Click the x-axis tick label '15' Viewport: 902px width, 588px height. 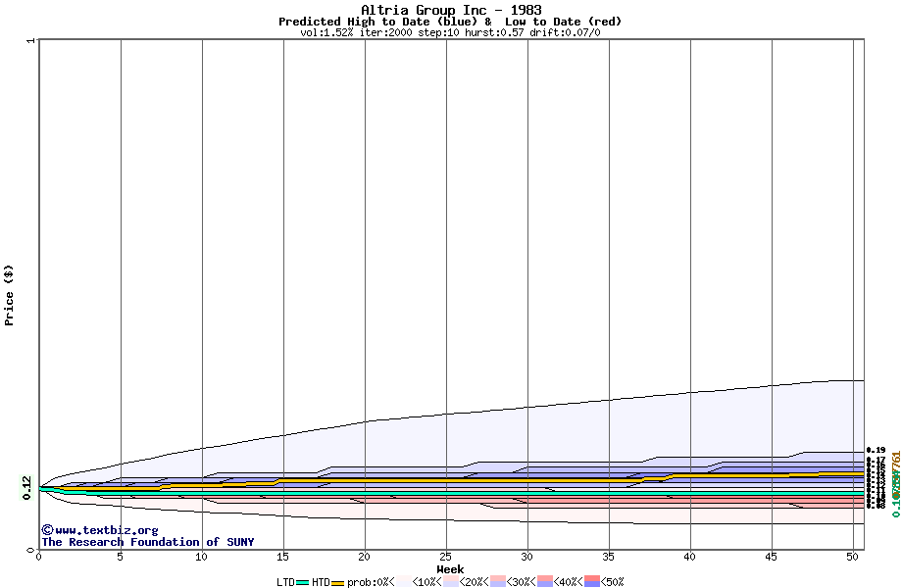pyautogui.click(x=282, y=557)
